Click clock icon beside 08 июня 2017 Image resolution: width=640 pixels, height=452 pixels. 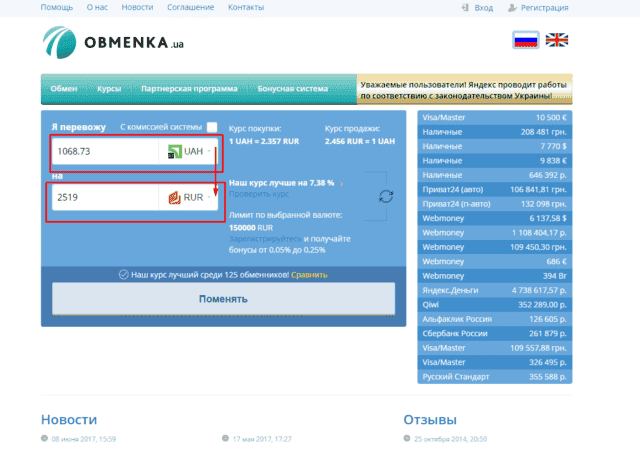pyautogui.click(x=44, y=438)
